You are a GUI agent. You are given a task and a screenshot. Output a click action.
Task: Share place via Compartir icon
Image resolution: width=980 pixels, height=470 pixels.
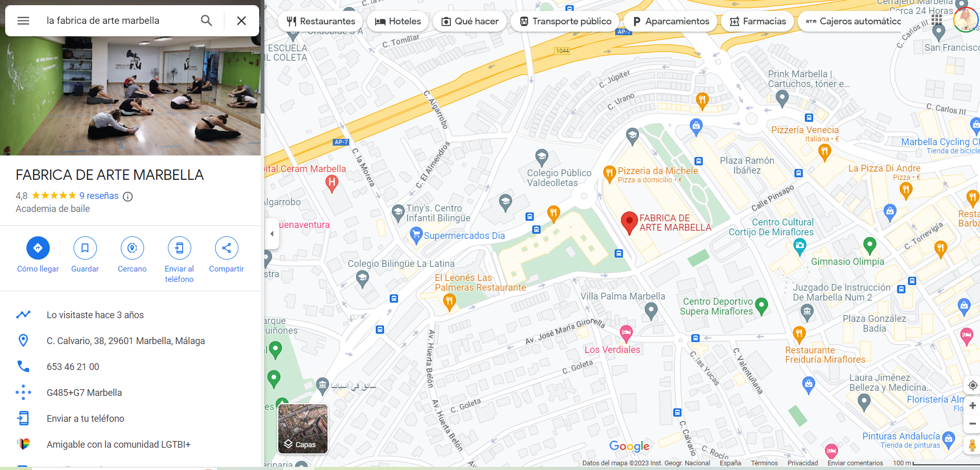point(226,248)
